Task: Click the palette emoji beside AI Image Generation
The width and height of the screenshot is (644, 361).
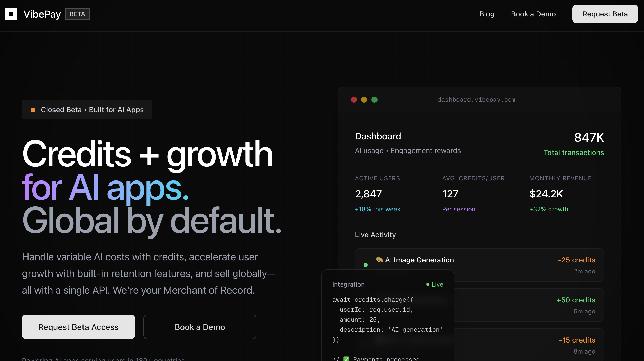Action: [379, 260]
